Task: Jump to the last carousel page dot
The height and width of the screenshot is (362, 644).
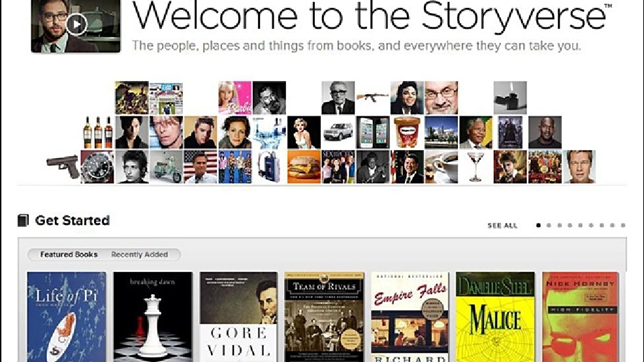Action: click(x=623, y=225)
